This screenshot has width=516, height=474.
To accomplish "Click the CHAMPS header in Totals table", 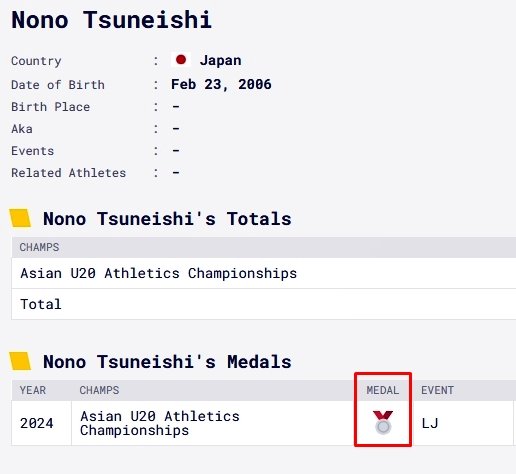I will point(39,247).
